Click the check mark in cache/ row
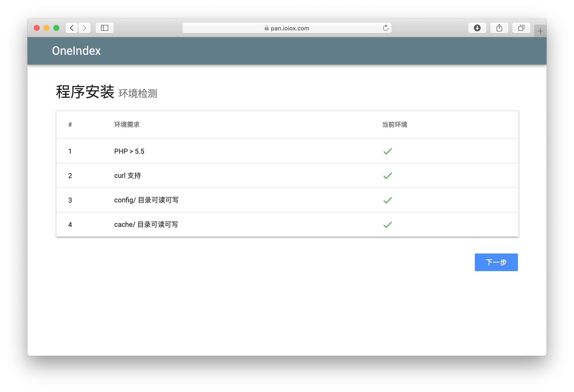The image size is (574, 392). coord(388,225)
